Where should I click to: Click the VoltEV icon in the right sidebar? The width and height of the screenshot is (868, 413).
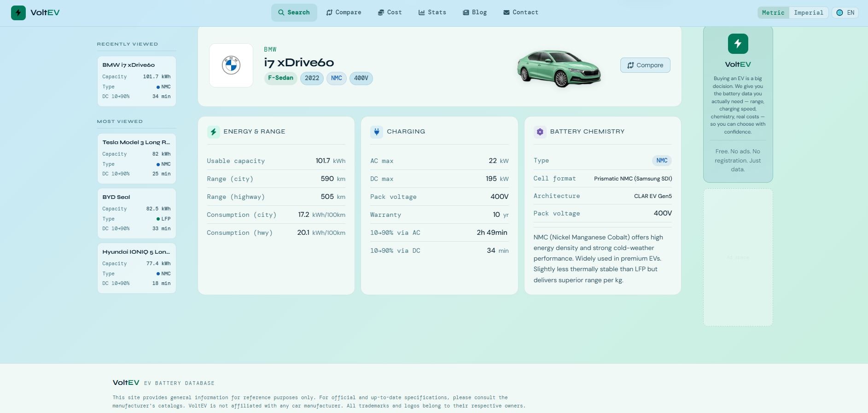click(x=738, y=44)
